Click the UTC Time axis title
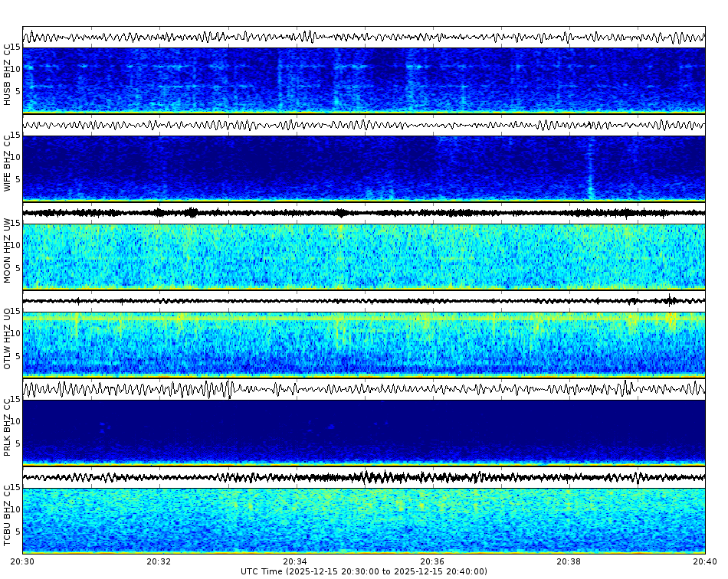This screenshot has height=579, width=728. 364,571
